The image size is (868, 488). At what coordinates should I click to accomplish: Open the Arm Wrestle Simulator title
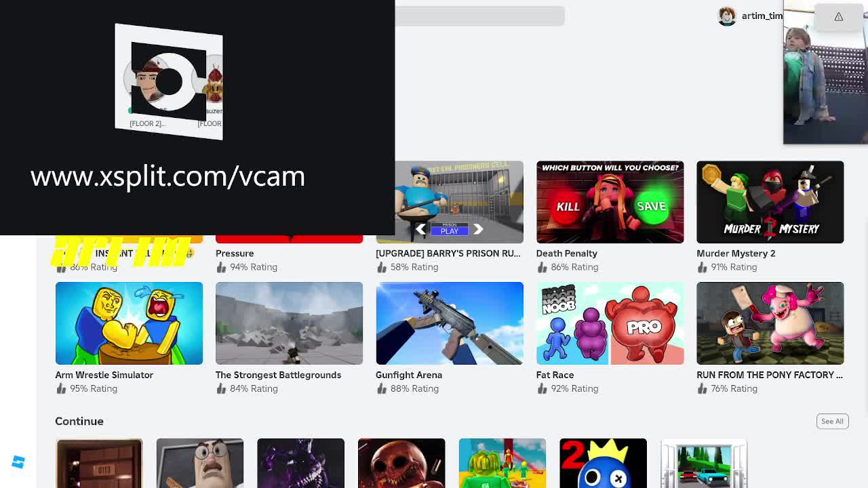(104, 375)
